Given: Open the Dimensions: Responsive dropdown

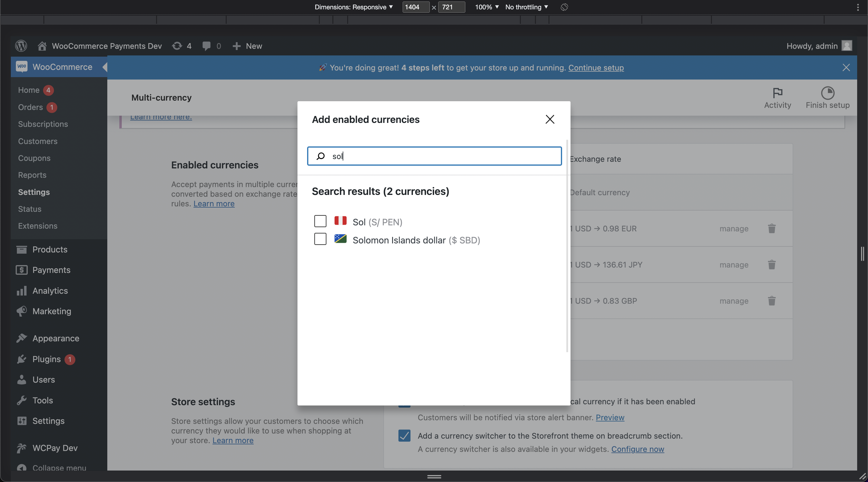Looking at the screenshot, I should (x=353, y=7).
